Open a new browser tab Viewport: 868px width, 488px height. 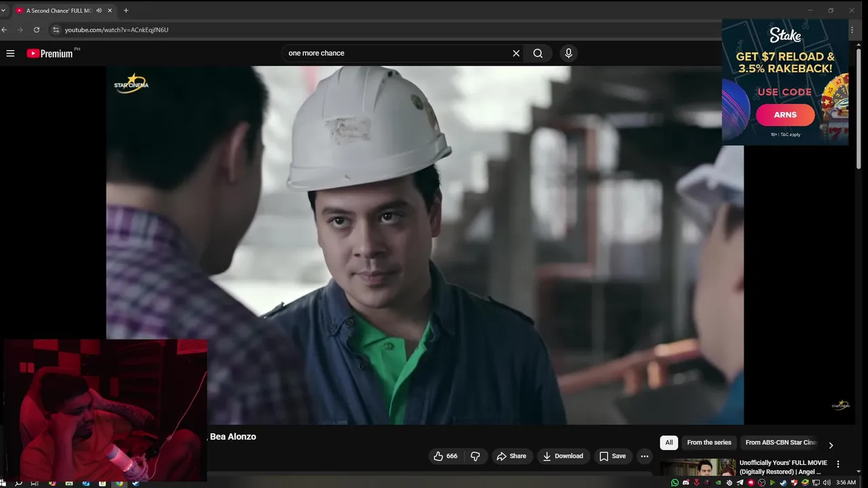coord(125,10)
